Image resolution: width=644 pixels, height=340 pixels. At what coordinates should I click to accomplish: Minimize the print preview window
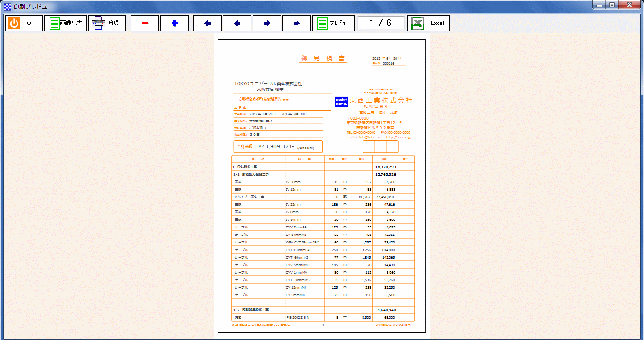[x=600, y=5]
